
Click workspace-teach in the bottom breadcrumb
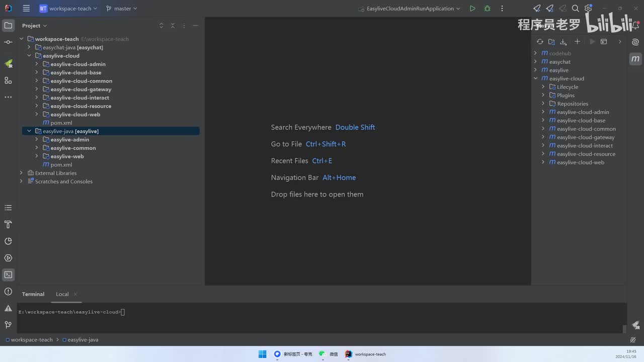point(28,340)
